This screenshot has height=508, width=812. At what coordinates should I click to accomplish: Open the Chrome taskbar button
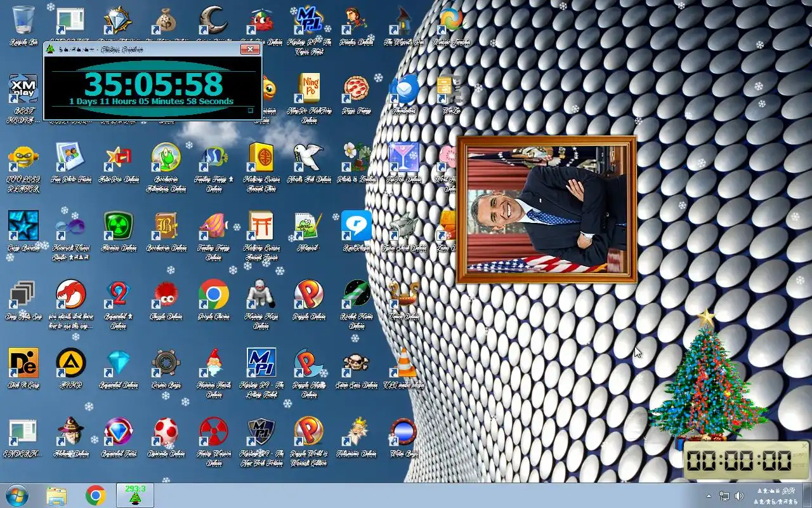click(x=96, y=495)
